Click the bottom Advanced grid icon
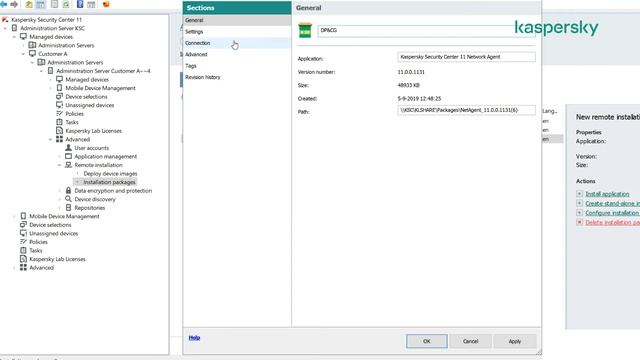The image size is (640, 360). 23,267
